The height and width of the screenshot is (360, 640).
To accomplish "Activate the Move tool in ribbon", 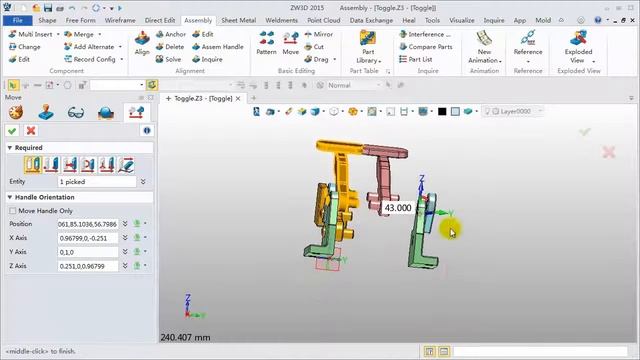I will pos(291,43).
